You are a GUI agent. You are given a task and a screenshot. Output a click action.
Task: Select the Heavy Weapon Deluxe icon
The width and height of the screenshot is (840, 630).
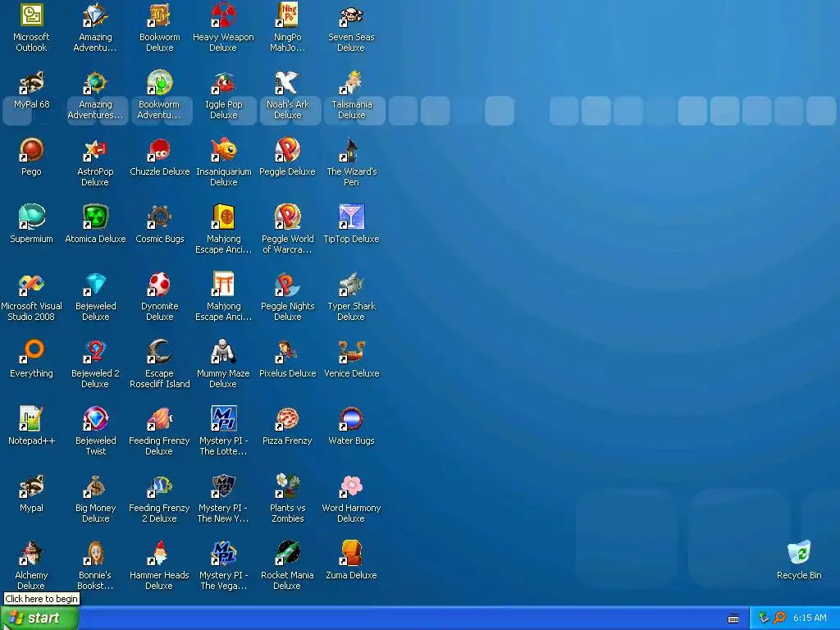point(223,15)
